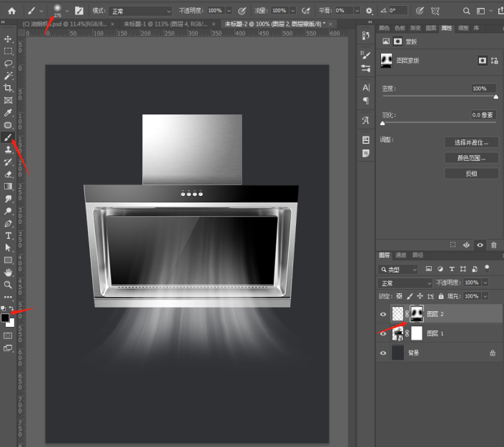Open the Paragraph panel icon
This screenshot has height=447, width=504.
tap(366, 101)
